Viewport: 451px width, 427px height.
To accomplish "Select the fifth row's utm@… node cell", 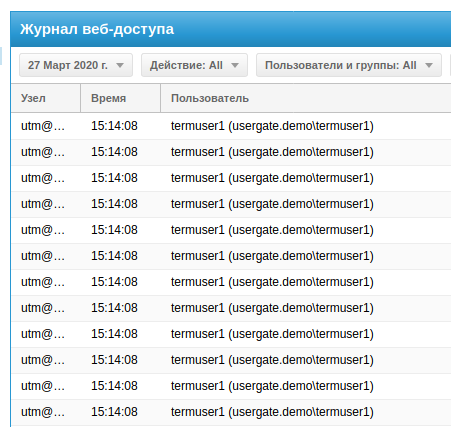I will click(43, 230).
